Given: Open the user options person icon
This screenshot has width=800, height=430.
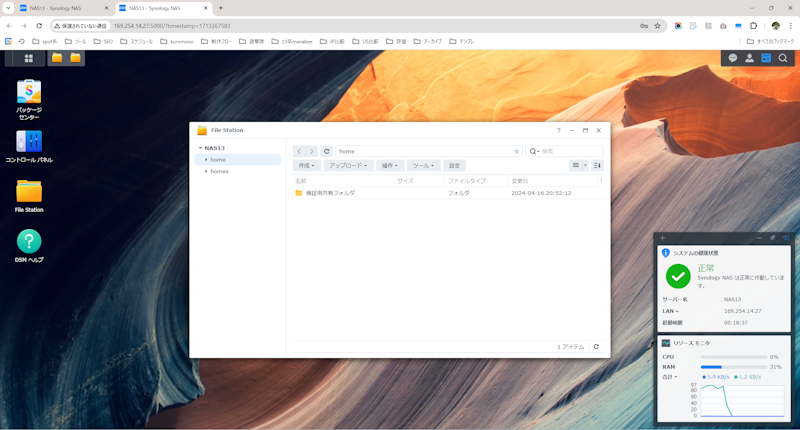Looking at the screenshot, I should pos(749,58).
